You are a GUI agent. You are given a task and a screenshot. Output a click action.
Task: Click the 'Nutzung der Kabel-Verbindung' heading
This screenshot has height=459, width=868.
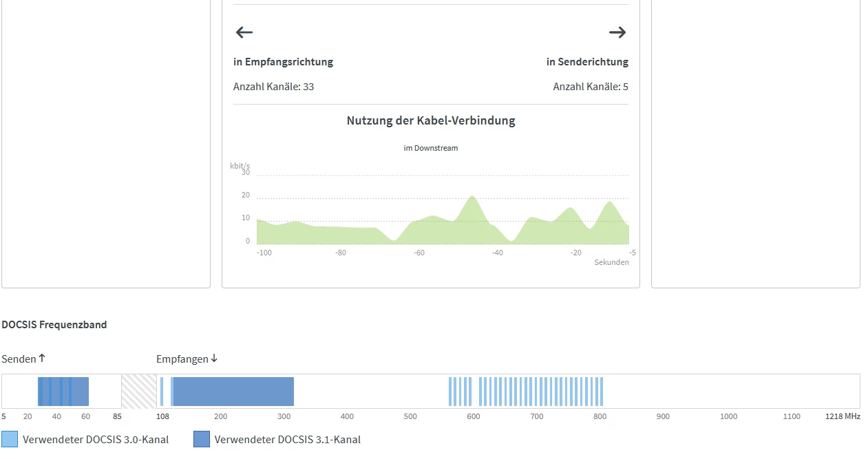(431, 121)
